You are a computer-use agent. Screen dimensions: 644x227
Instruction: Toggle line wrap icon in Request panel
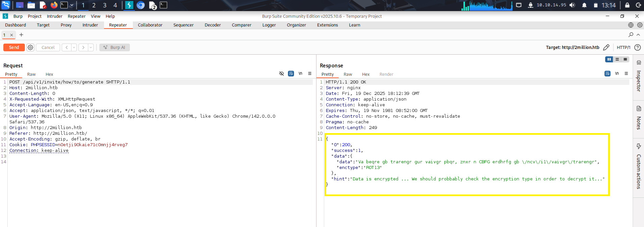point(291,73)
